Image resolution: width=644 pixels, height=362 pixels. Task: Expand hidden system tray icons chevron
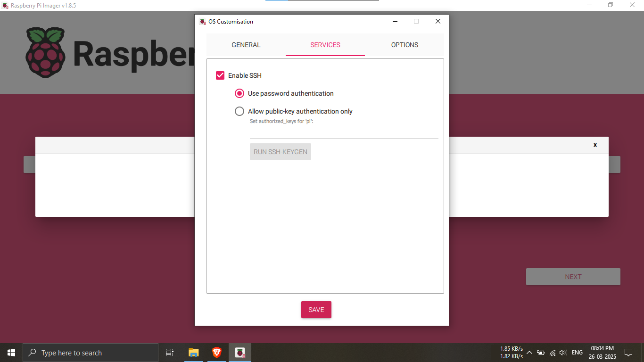529,353
